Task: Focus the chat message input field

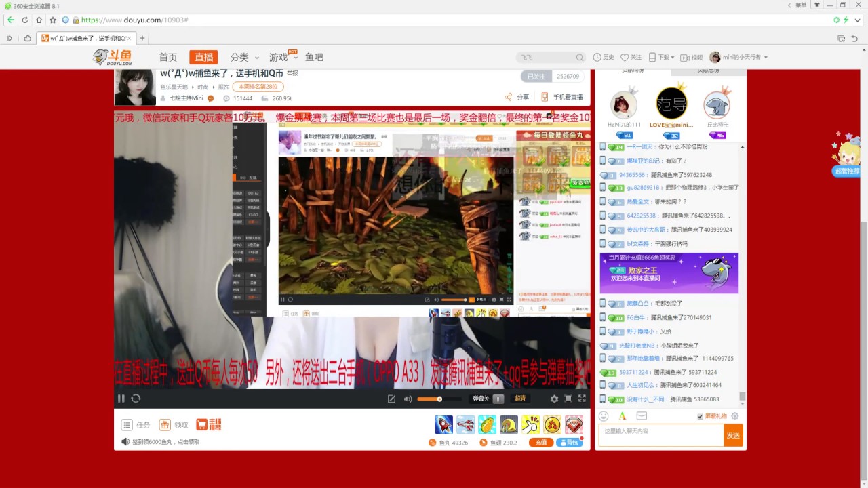Action: (661, 435)
